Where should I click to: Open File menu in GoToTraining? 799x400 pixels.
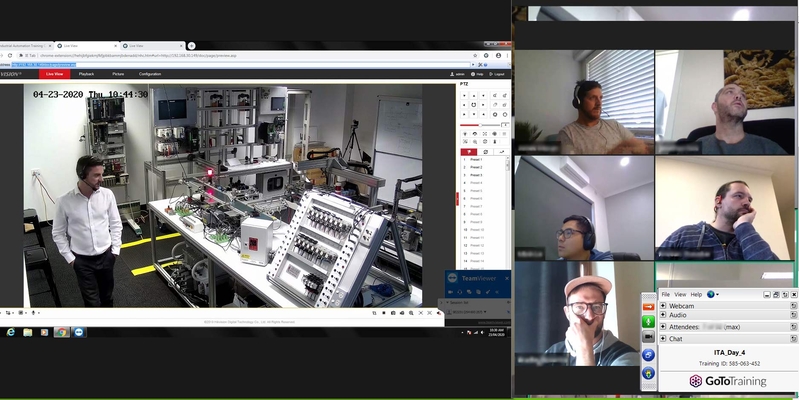coord(665,295)
